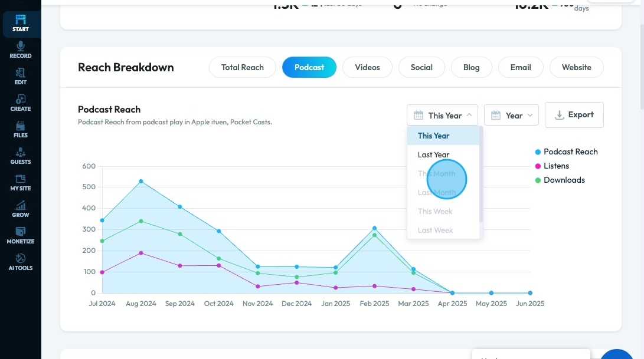Switch to the Social tab
Screen dimensions: 644x359
(x=421, y=67)
